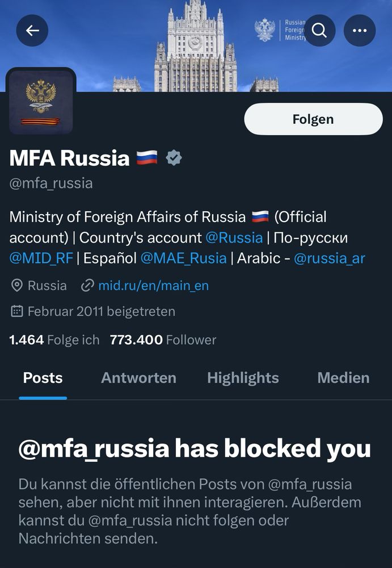Switch to the Highlights tab

[243, 378]
